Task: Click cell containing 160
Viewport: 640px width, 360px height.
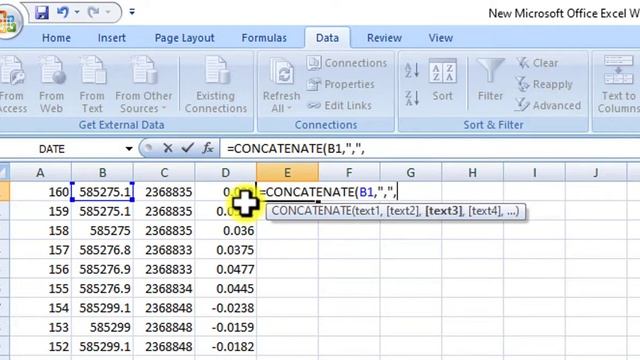Action: click(40, 192)
